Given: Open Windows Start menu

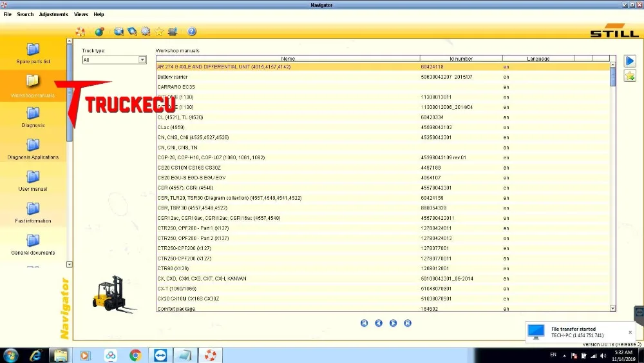Looking at the screenshot, I should click(11, 355).
